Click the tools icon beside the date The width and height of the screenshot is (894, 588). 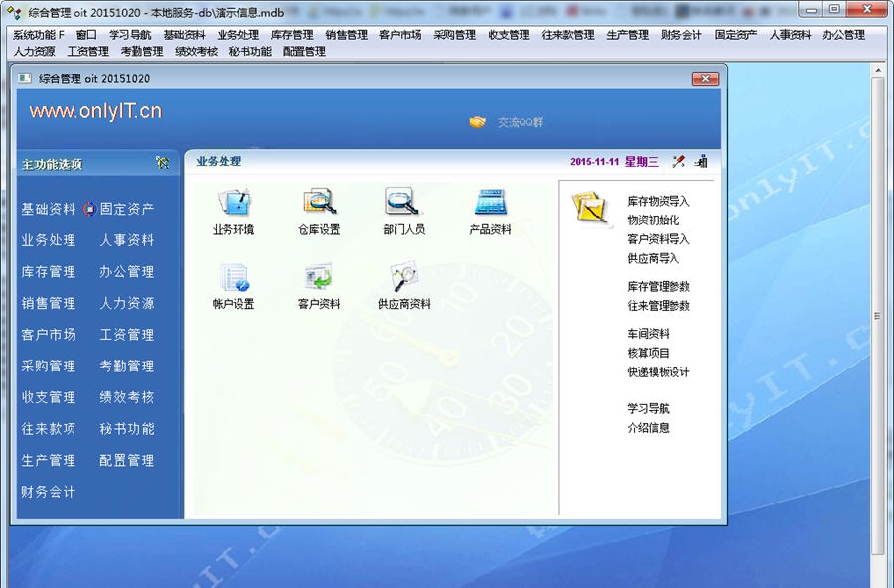pyautogui.click(x=679, y=160)
